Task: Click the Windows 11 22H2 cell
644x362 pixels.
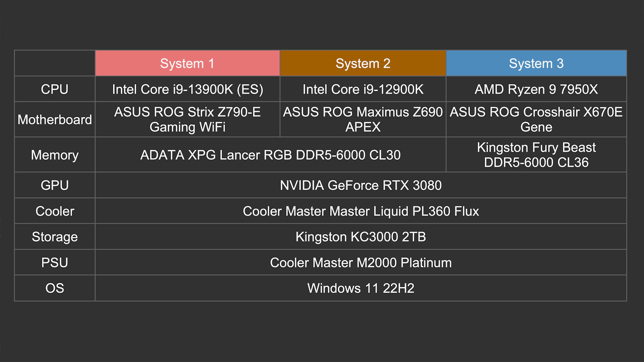Action: pos(361,288)
